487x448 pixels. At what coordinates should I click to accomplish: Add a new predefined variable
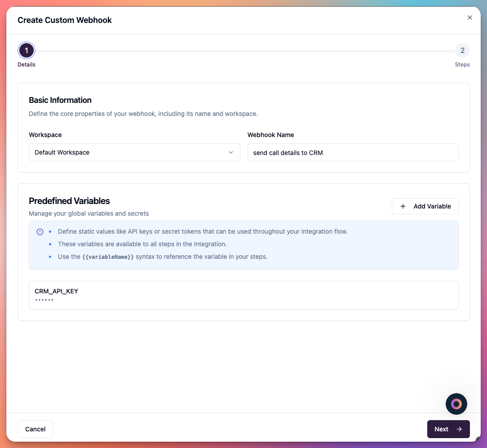pos(425,206)
